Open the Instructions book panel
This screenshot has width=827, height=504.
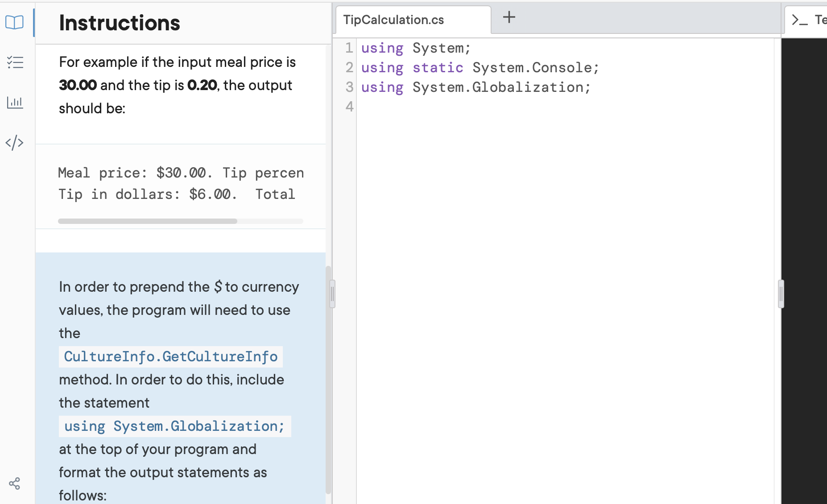15,23
